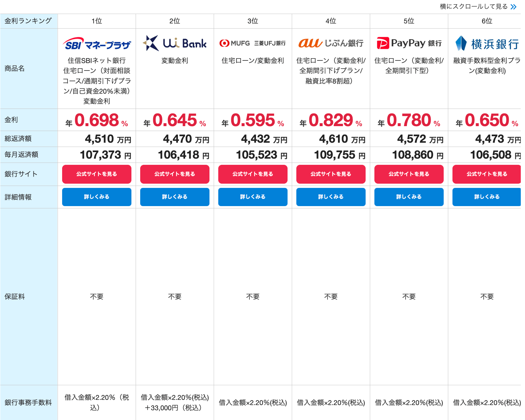This screenshot has height=420, width=525.
Task: Click the 総返済額 row label
Action: [18, 139]
